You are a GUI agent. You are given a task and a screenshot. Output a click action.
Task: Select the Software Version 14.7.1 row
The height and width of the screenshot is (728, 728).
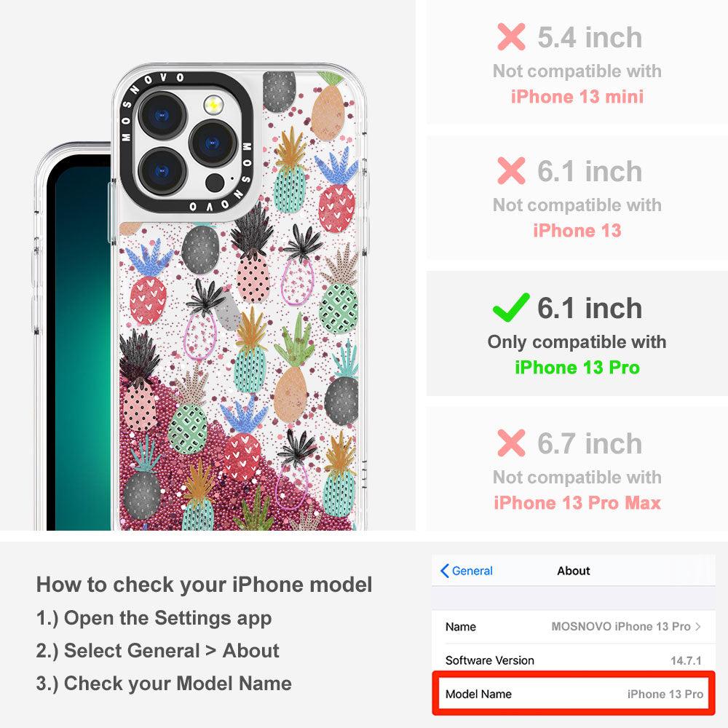[574, 660]
